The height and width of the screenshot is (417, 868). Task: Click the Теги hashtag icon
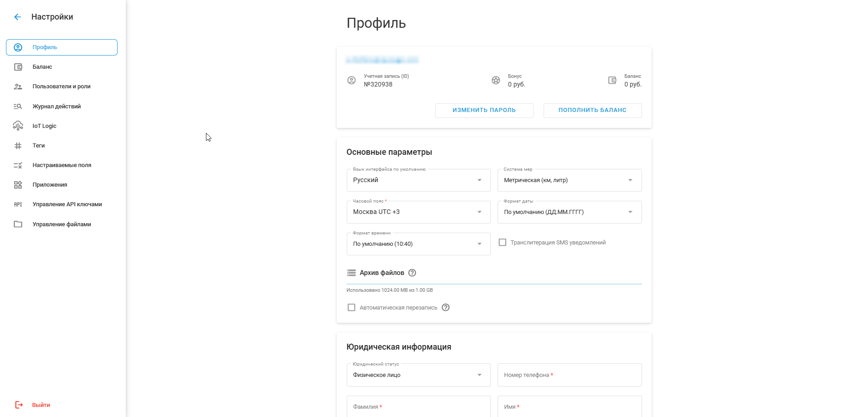(x=18, y=146)
